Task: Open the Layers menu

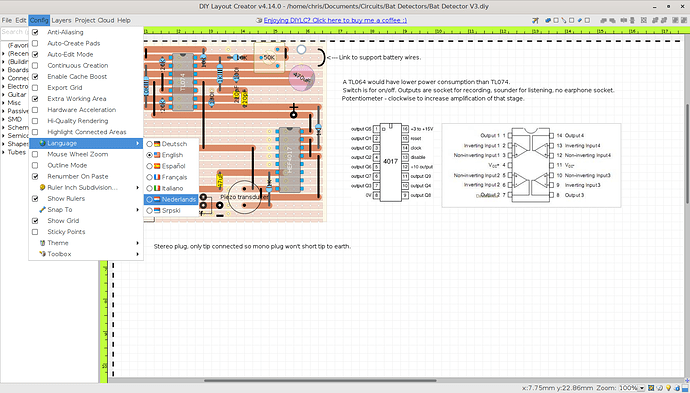Action: tap(61, 20)
